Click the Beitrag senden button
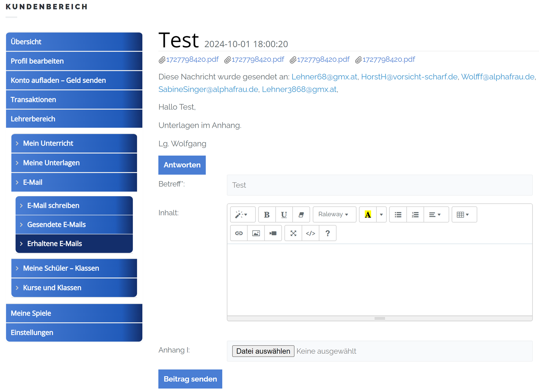Image resolution: width=539 pixels, height=392 pixels. (x=190, y=379)
